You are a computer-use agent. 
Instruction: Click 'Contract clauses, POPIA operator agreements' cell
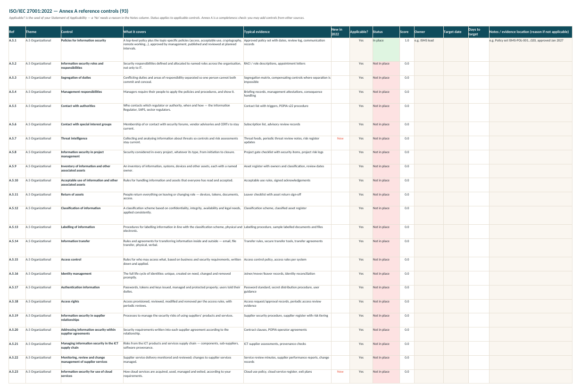[287, 334]
